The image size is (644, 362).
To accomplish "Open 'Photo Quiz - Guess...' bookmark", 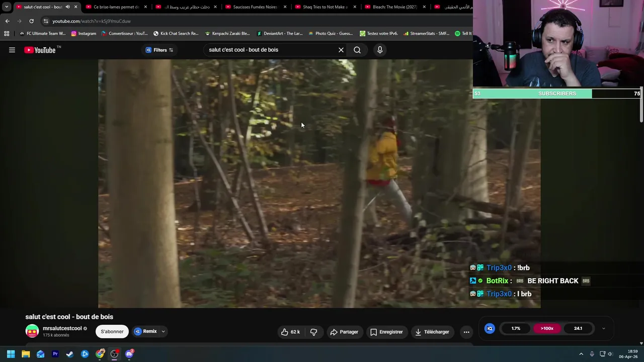I will click(x=330, y=34).
